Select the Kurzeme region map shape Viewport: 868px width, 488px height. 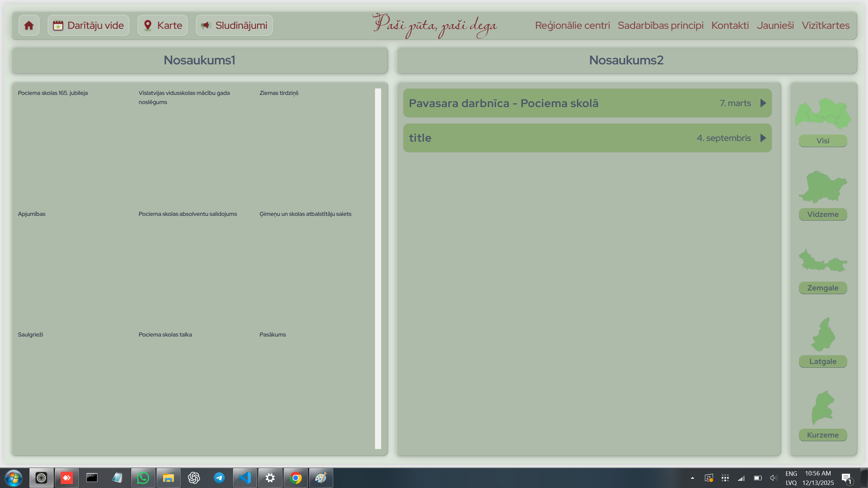pos(823,408)
